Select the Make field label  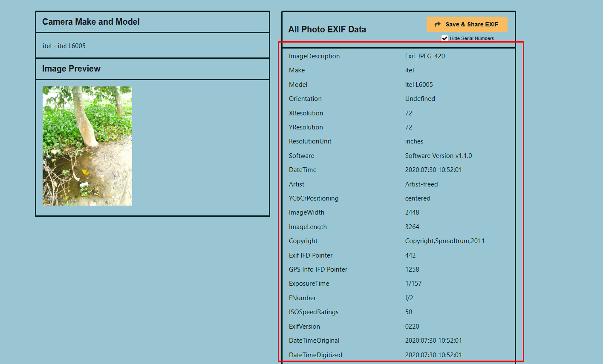point(297,70)
